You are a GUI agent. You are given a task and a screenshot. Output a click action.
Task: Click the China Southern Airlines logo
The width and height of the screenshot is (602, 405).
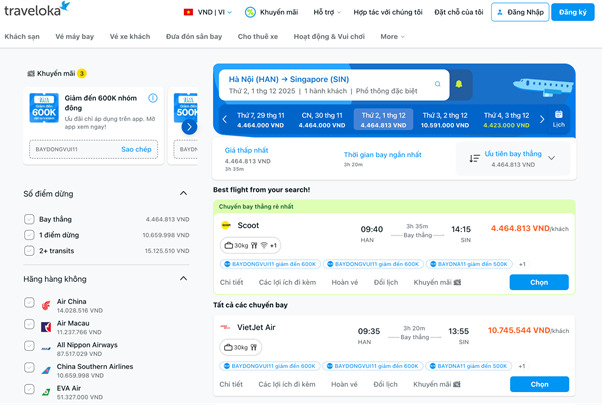(46, 370)
